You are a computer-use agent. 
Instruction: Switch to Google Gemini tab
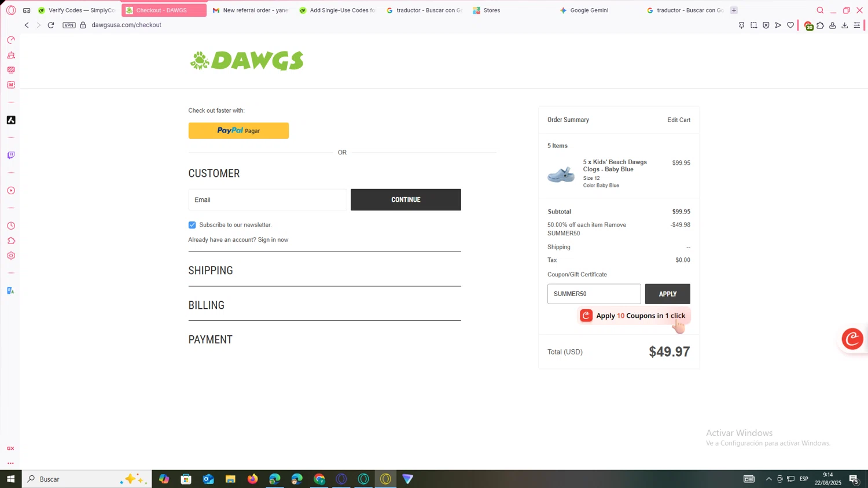[x=598, y=10]
